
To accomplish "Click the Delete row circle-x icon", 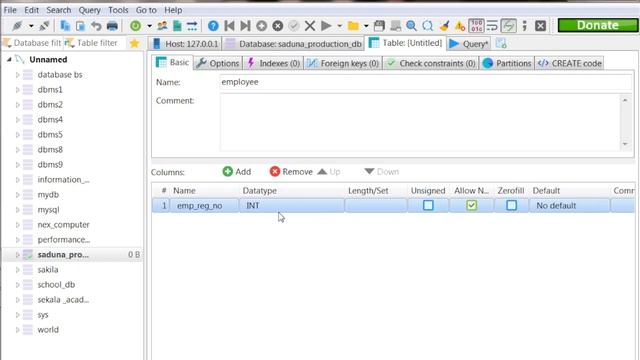I will [x=278, y=26].
